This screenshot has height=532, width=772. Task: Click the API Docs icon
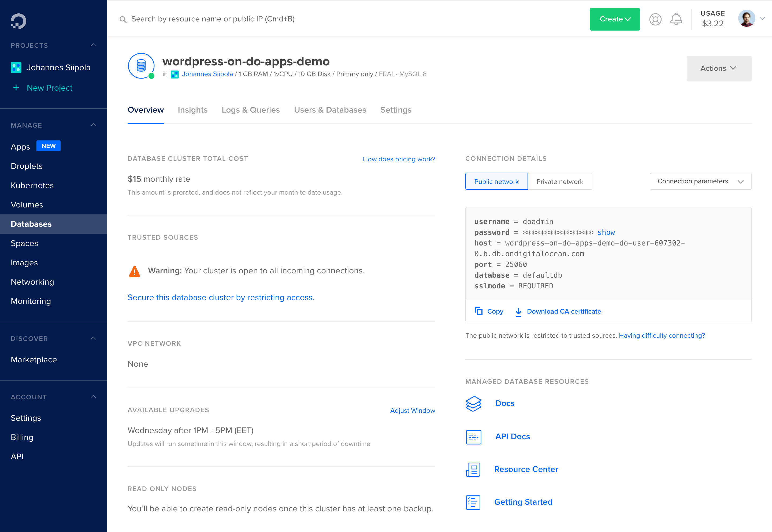pyautogui.click(x=473, y=437)
